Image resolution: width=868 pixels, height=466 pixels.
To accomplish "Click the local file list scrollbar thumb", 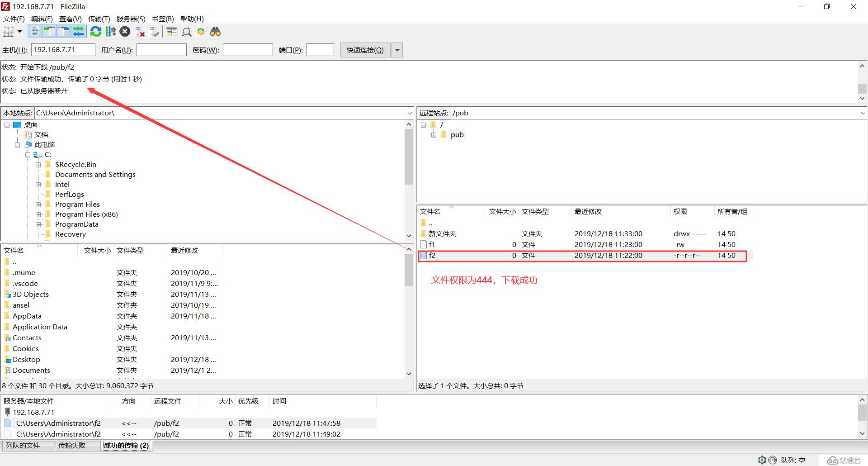I will pos(409,270).
